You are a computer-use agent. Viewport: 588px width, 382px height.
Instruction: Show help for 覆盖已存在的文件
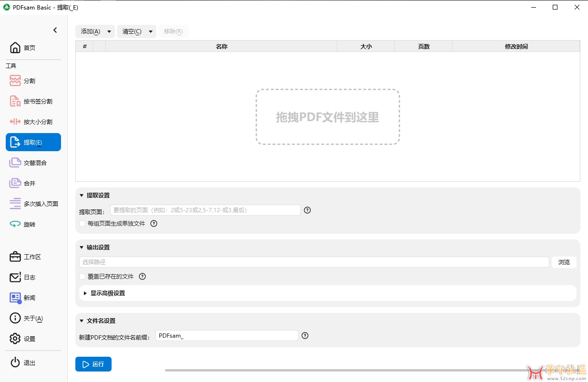coord(142,276)
